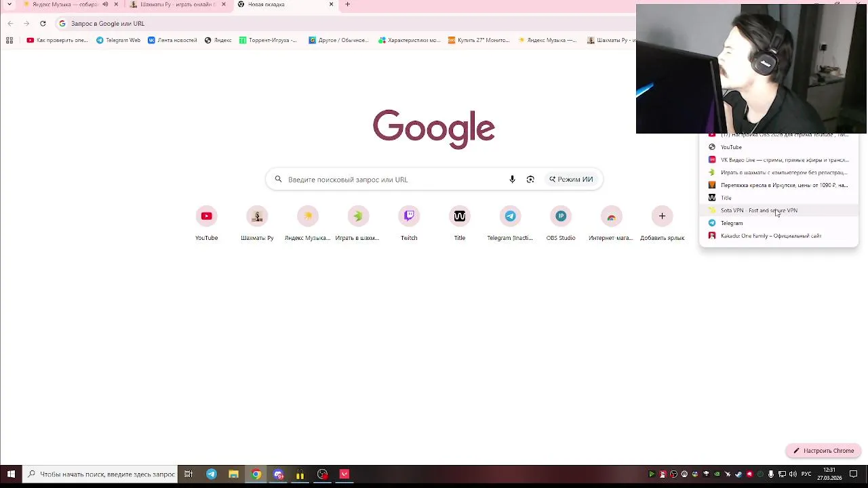The height and width of the screenshot is (488, 868).
Task: Select Играть в шахматы с компьютером list entry
Action: pos(779,172)
